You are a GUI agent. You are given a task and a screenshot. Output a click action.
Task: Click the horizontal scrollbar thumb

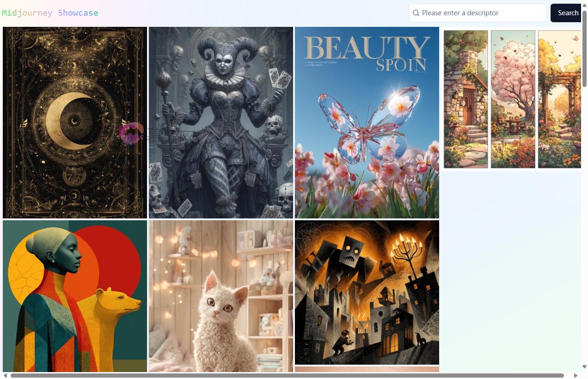click(x=287, y=375)
